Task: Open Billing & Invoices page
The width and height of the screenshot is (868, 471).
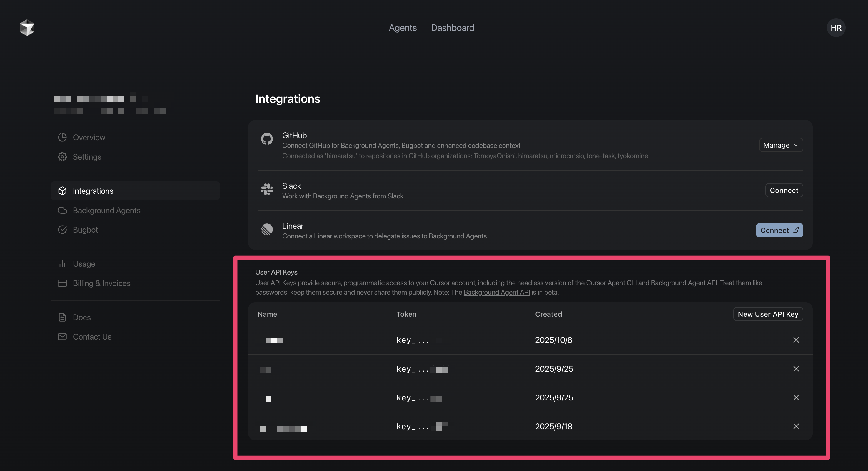Action: (x=101, y=283)
